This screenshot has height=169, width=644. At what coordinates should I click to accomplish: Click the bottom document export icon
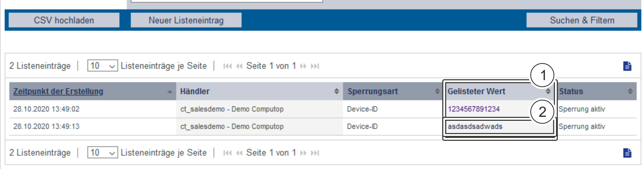[627, 153]
